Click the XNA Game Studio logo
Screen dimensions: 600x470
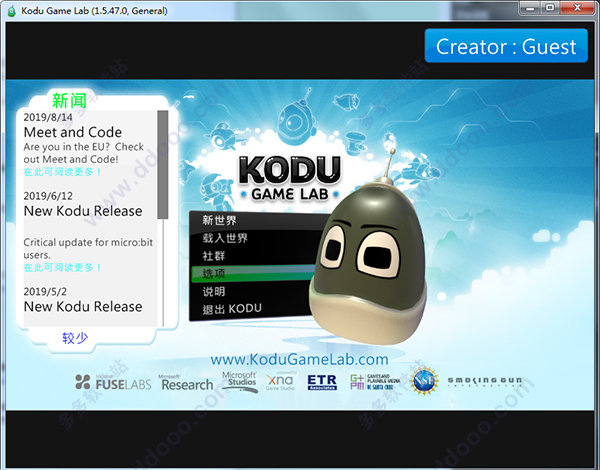(x=280, y=381)
